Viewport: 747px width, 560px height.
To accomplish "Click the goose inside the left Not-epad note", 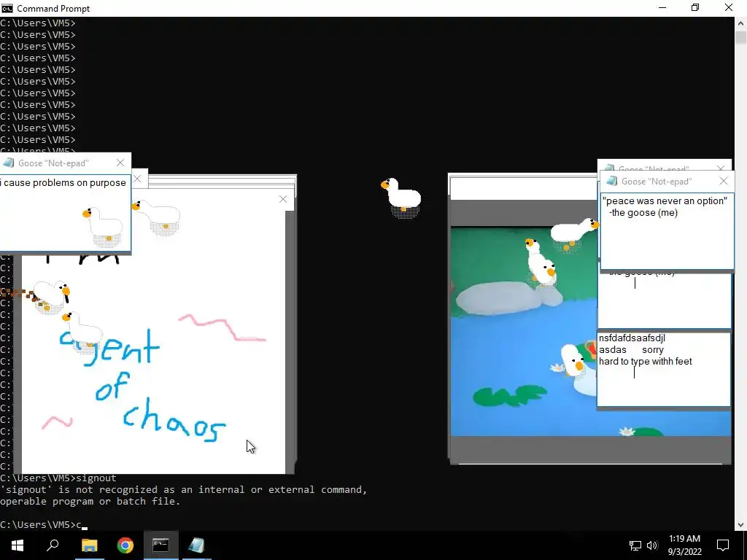I will 103,226.
